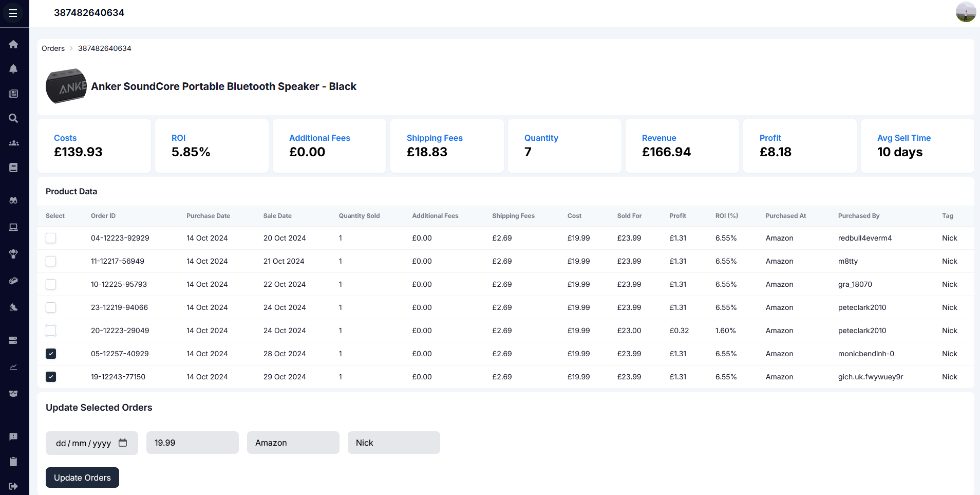Click the Sale Date column header
Screen dimensions: 980x495
click(277, 216)
